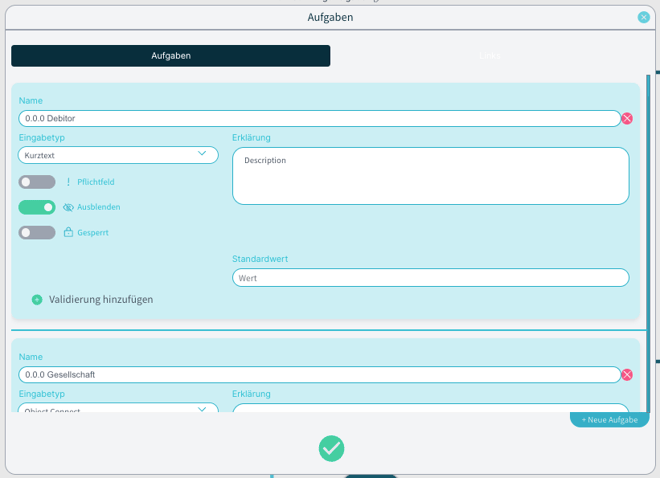This screenshot has height=478, width=660.
Task: Click the 0.0.0 Debitor name field
Action: [x=319, y=118]
